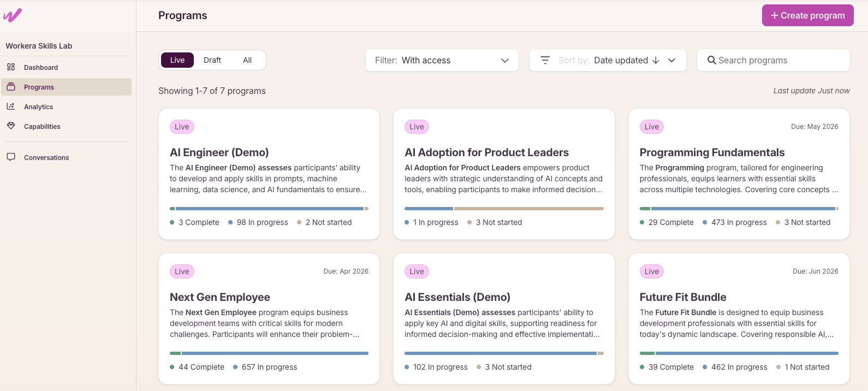Screen dimensions: 868x391
Task: Click the Conversations chat bubble icon
Action: tap(11, 157)
